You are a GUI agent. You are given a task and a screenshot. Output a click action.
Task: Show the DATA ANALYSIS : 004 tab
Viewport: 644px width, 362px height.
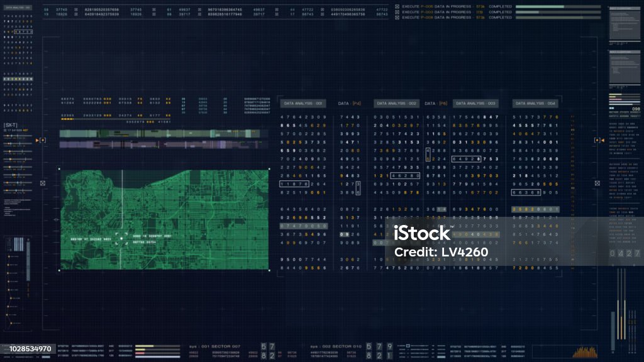[x=535, y=104]
